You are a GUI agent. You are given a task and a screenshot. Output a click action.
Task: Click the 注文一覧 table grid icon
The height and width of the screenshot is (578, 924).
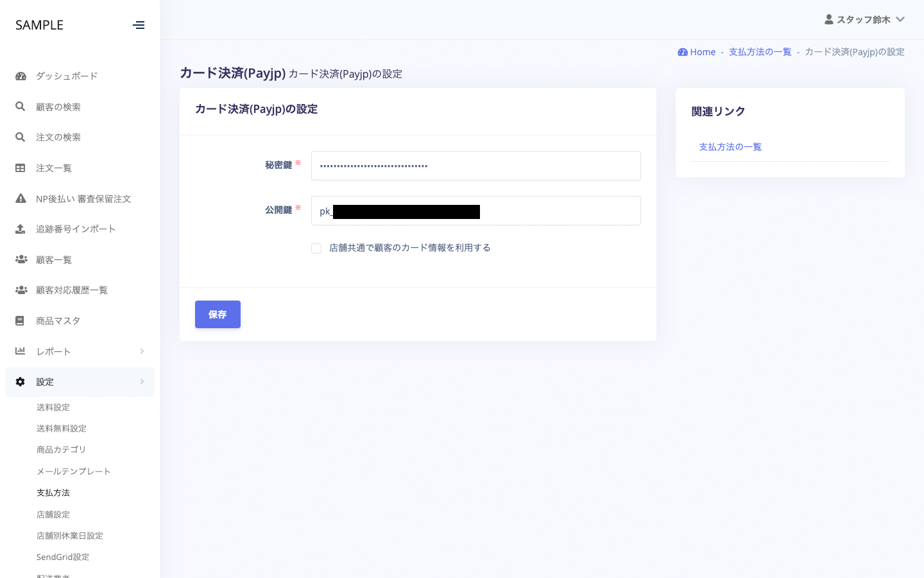(20, 168)
